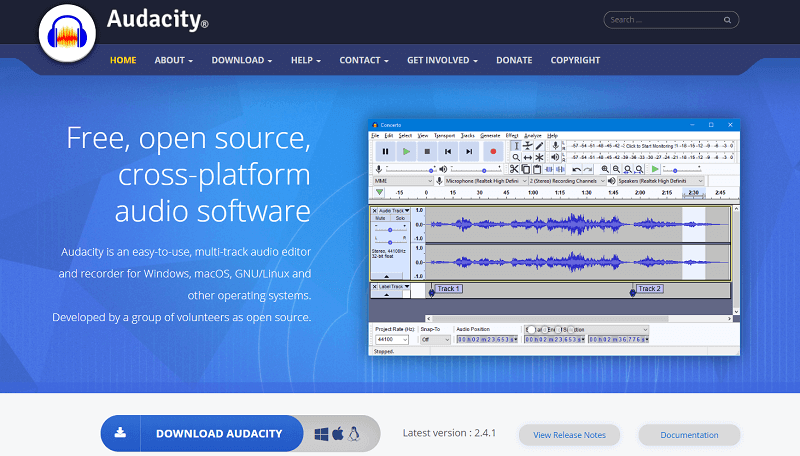Click the Fit Selection zoom icon

[628, 169]
